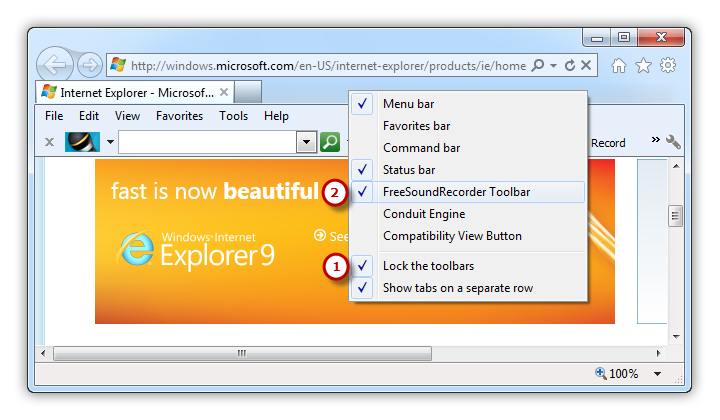Refresh the page with the reload icon
This screenshot has height=420, width=720.
coord(570,65)
